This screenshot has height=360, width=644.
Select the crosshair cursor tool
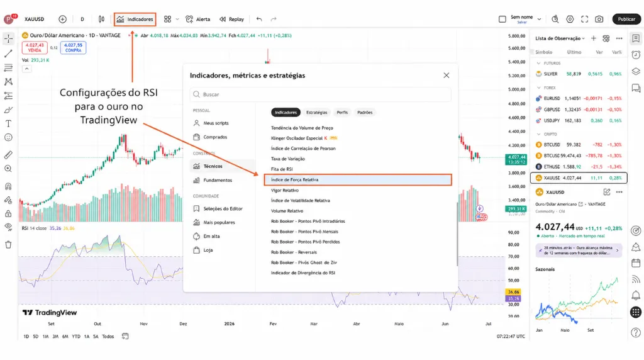coord(8,38)
